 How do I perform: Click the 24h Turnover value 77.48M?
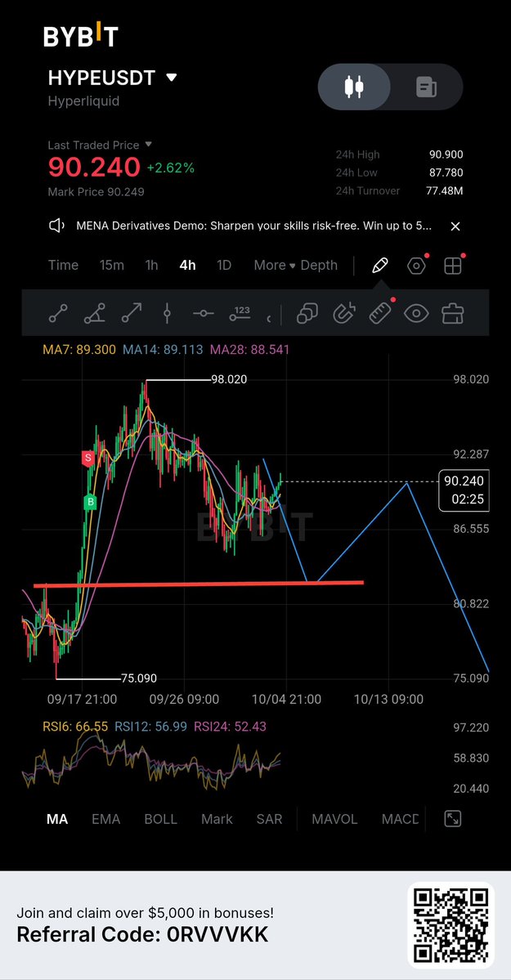(445, 190)
